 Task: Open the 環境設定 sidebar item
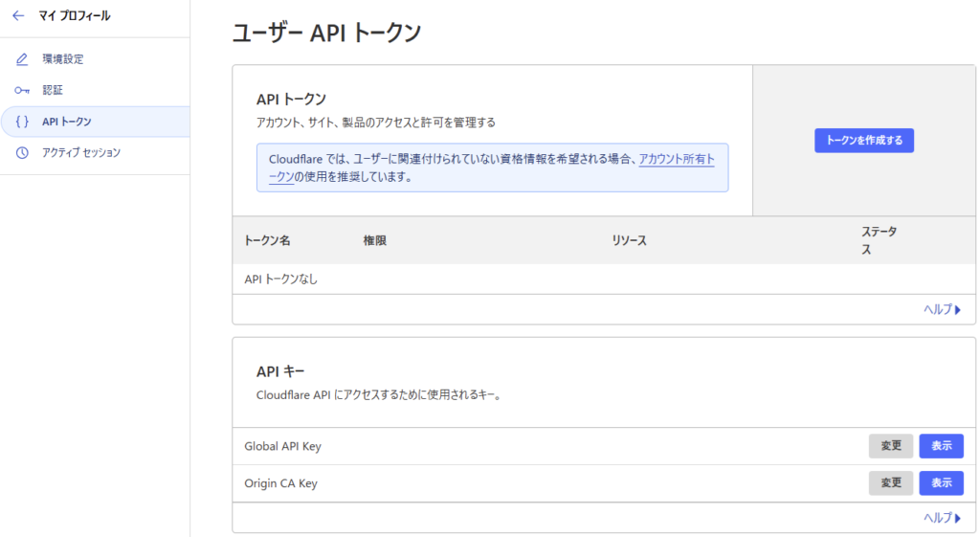click(95, 59)
